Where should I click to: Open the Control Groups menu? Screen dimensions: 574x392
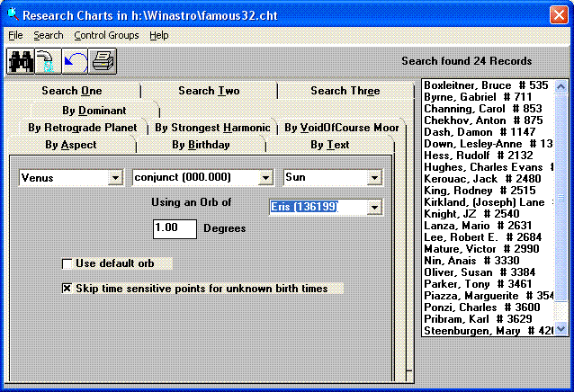(106, 35)
